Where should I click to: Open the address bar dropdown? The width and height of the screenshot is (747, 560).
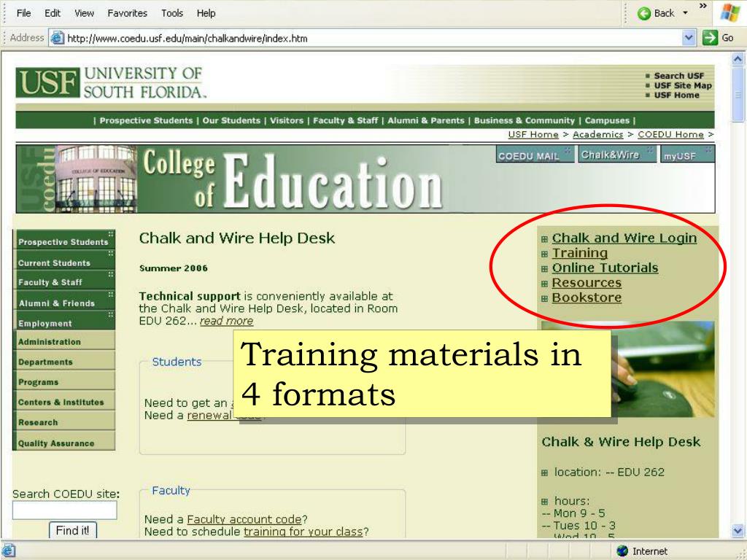(689, 38)
